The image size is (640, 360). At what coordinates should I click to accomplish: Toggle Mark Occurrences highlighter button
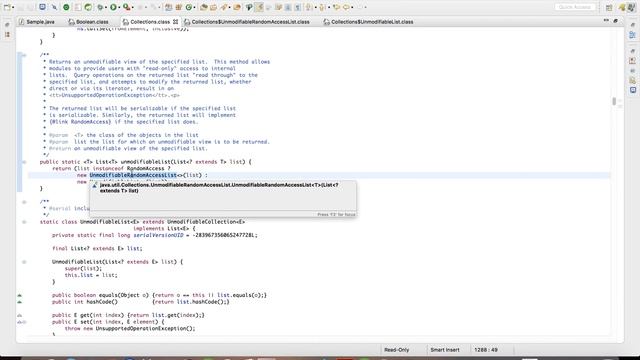pyautogui.click(x=259, y=7)
